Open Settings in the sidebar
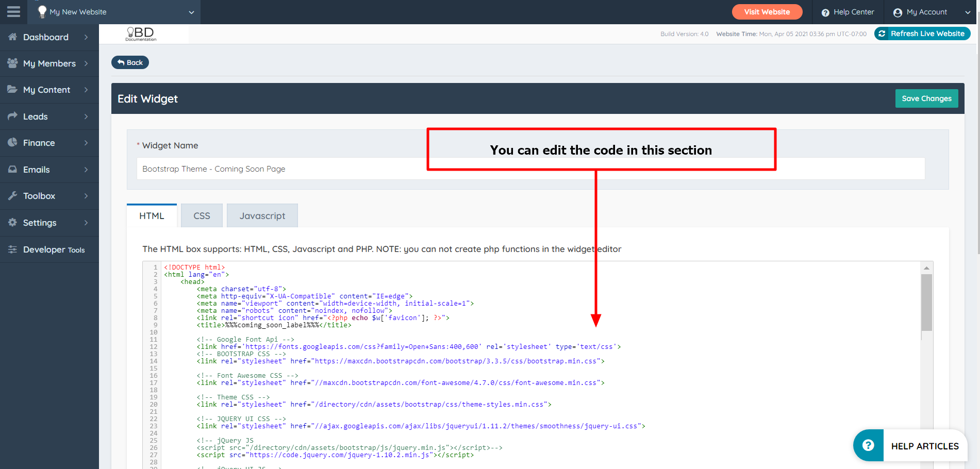The image size is (980, 469). pos(49,223)
